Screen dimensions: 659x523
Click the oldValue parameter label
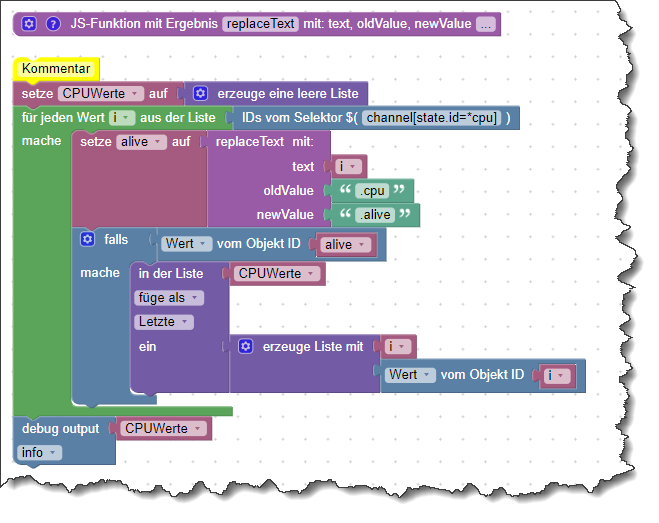[288, 191]
